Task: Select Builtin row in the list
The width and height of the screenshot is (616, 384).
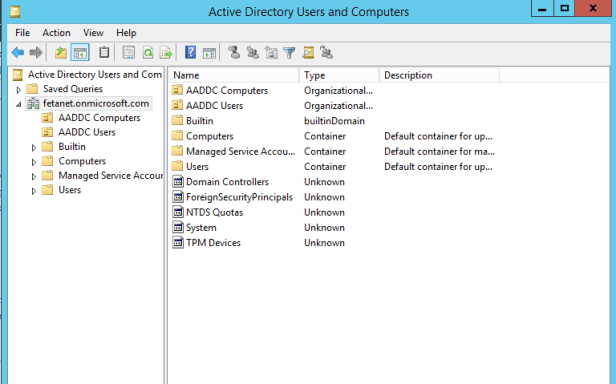Action: 200,121
